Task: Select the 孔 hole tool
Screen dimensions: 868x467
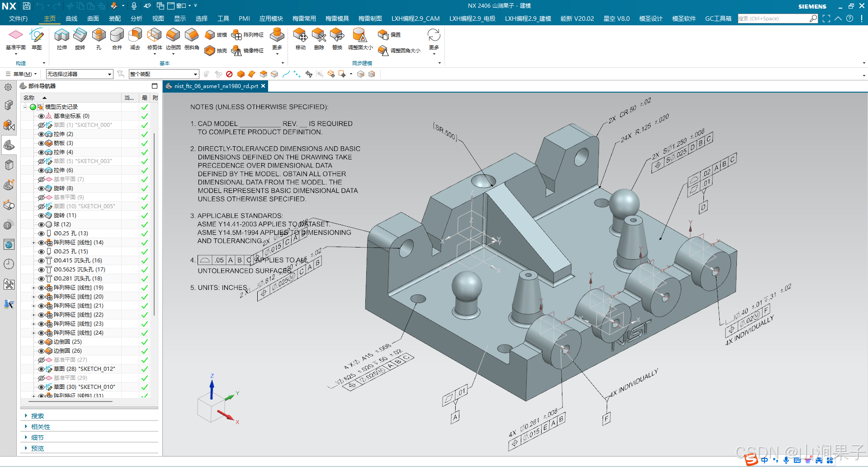Action: pos(99,39)
